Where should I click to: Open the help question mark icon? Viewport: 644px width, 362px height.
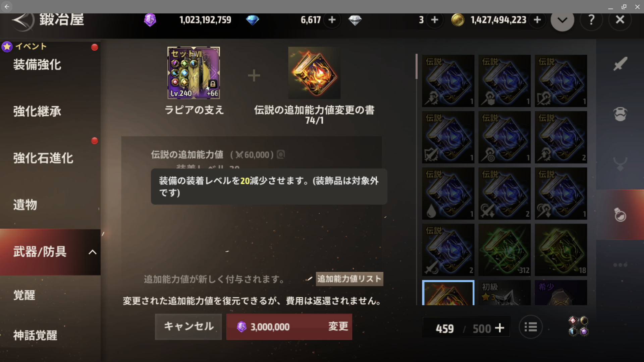point(591,20)
